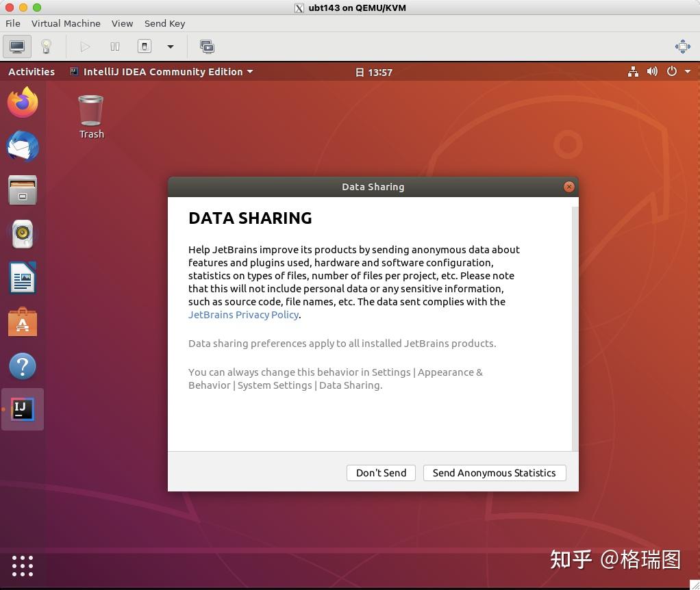Launch Thunderbird Mail from the dock
Screen dimensions: 700x590
(23, 146)
